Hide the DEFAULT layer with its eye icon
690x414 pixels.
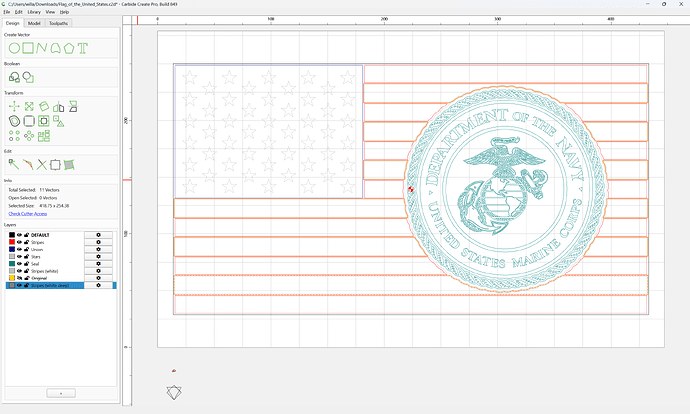click(x=19, y=235)
